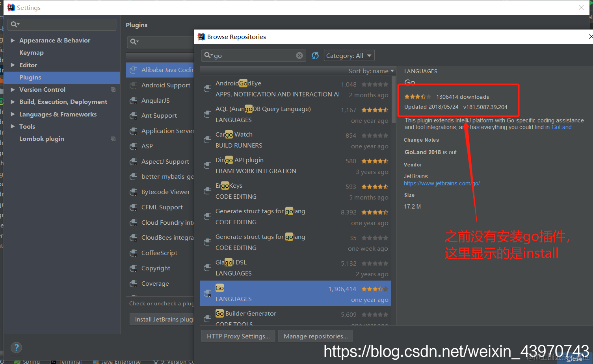Expand Appearance & Behavior settings

pyautogui.click(x=13, y=40)
